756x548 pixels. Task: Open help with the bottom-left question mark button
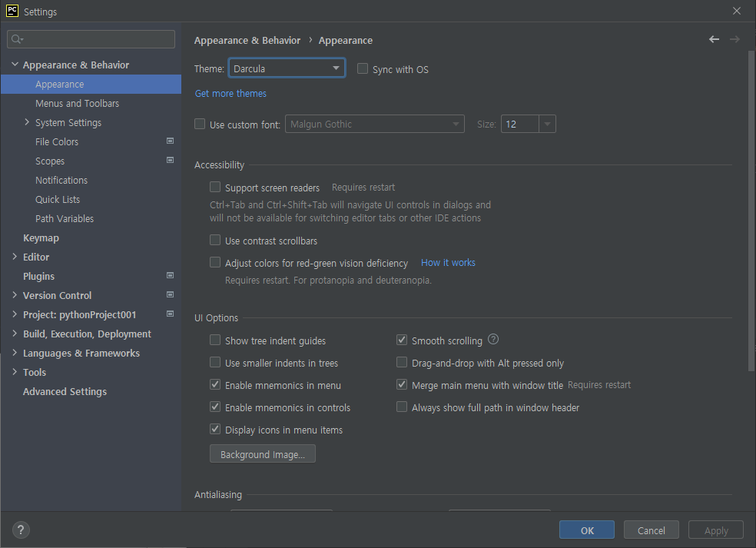(x=21, y=530)
